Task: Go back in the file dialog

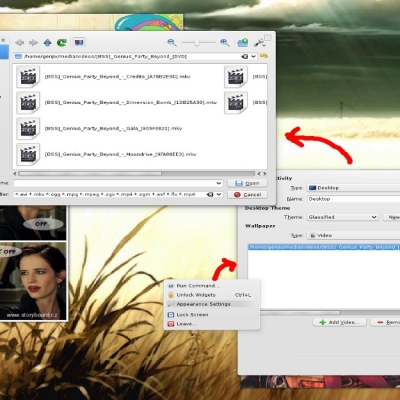Action: pyautogui.click(x=20, y=43)
